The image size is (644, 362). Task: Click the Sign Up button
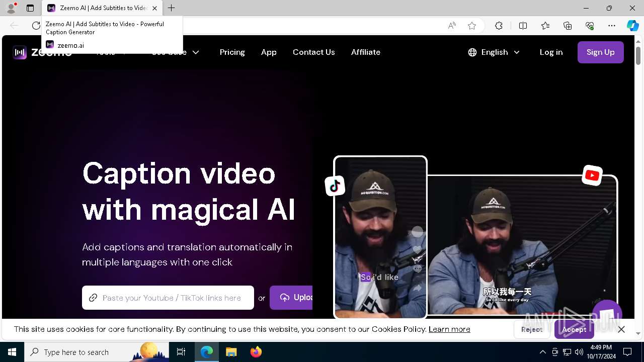pyautogui.click(x=601, y=52)
